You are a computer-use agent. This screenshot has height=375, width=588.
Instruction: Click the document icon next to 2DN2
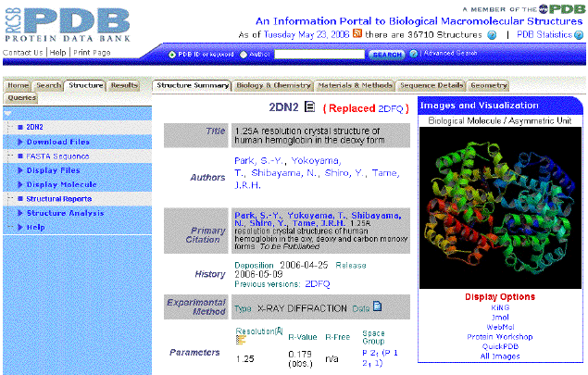(309, 106)
